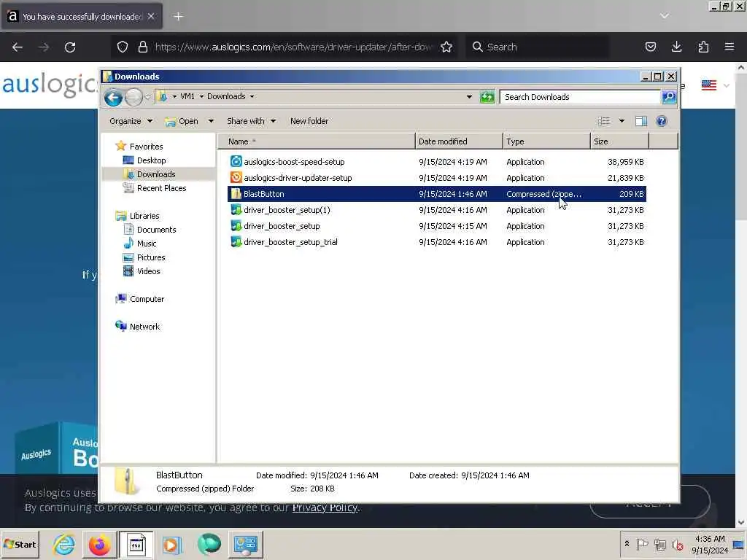Select driver_booster_setup_trial file icon
Viewport: 747px width, 560px height.
[x=236, y=242]
